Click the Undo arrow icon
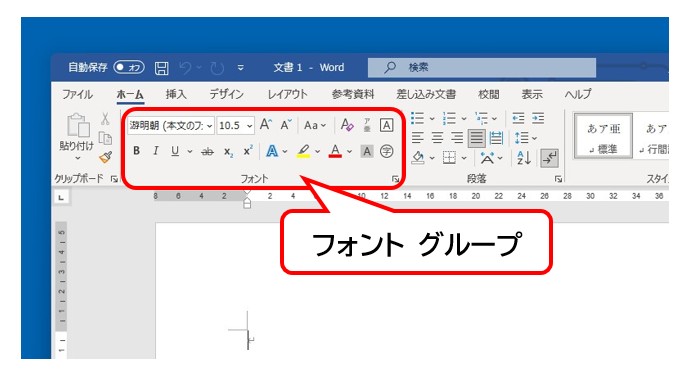691x370 pixels. click(x=186, y=68)
